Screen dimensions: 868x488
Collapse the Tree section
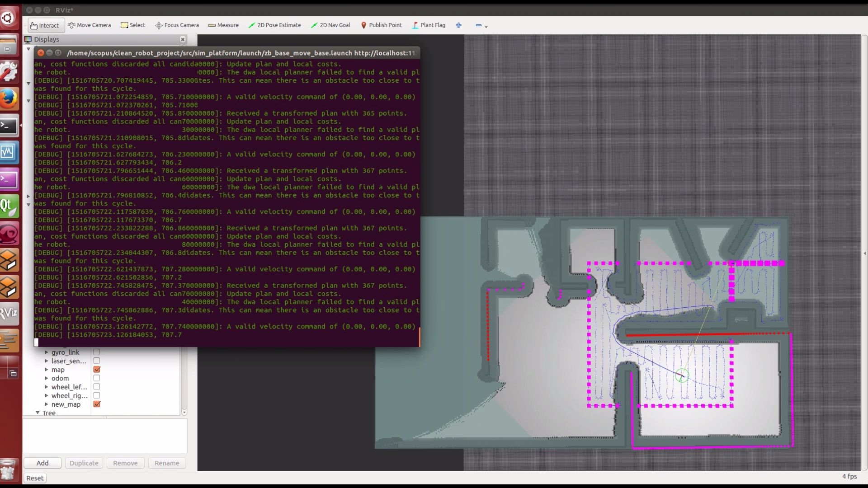coord(38,413)
